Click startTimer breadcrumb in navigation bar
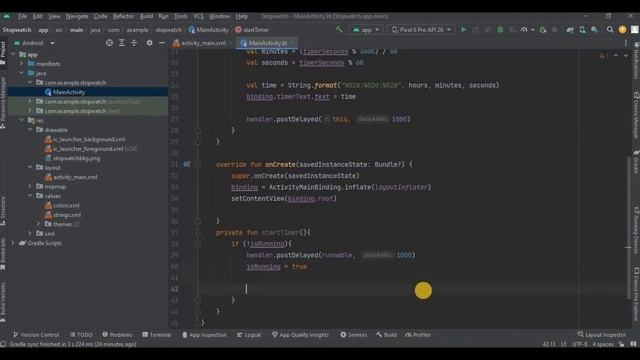The width and height of the screenshot is (640, 360). coord(252,30)
